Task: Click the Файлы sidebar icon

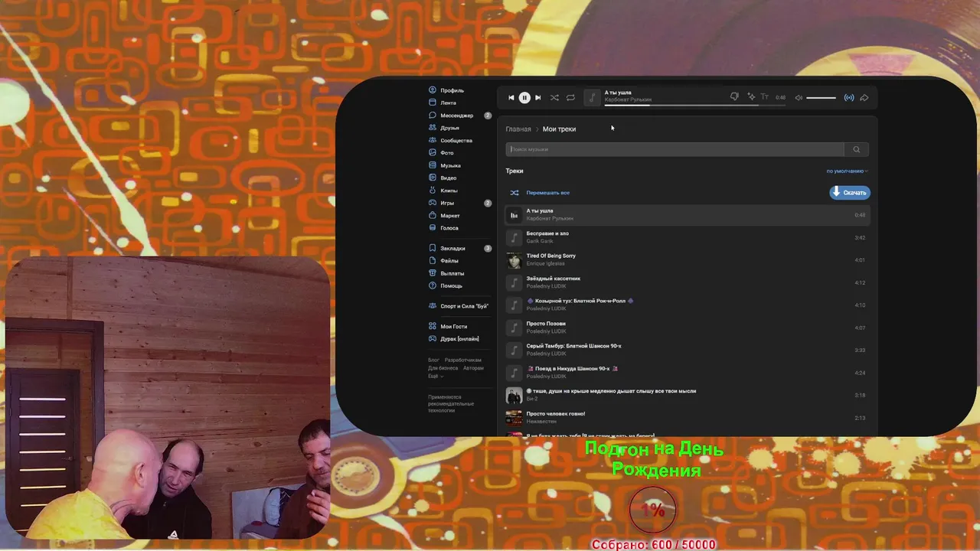Action: [433, 261]
